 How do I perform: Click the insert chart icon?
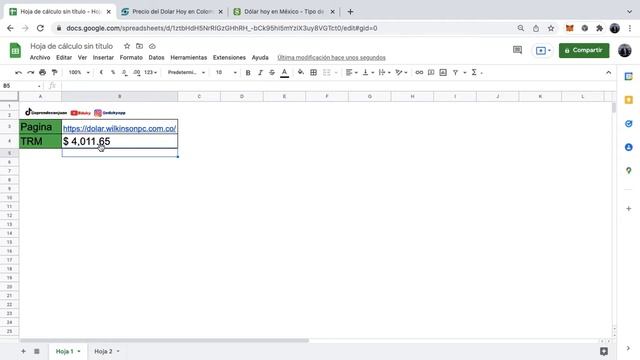(x=443, y=72)
